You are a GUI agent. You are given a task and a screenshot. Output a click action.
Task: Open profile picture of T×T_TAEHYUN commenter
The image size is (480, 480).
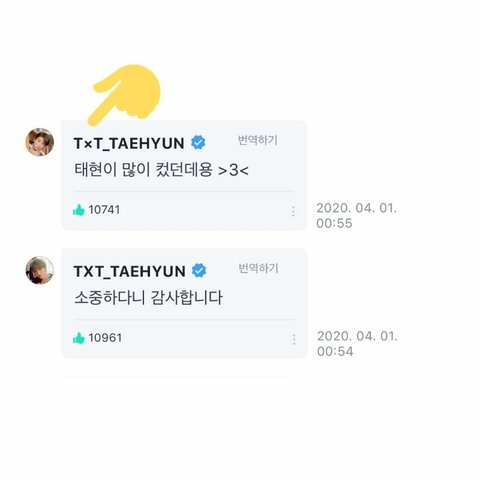[x=40, y=142]
